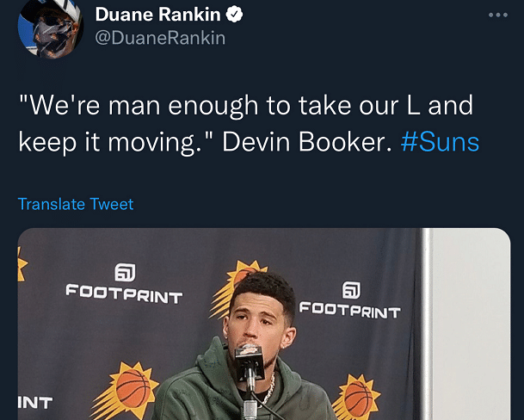524x420 pixels.
Task: Click the verified badge beside Duane Rankin
Action: 234,15
